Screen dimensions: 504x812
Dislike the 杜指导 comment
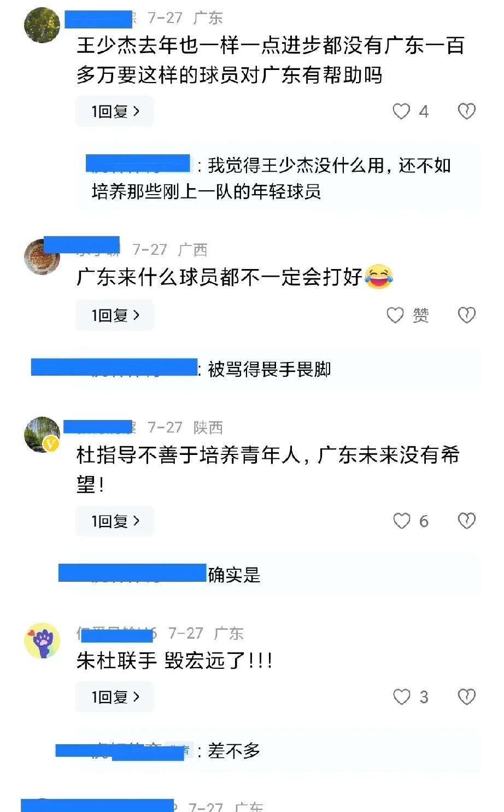(466, 521)
